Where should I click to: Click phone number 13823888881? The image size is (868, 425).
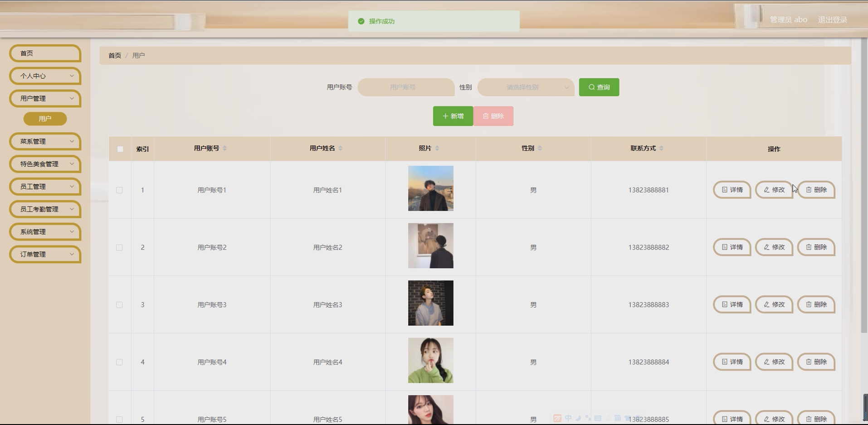click(649, 190)
